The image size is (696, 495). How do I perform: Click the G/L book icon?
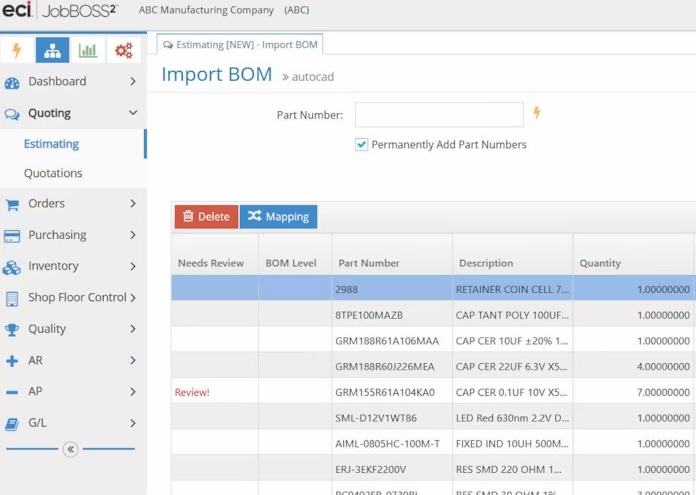pos(12,424)
